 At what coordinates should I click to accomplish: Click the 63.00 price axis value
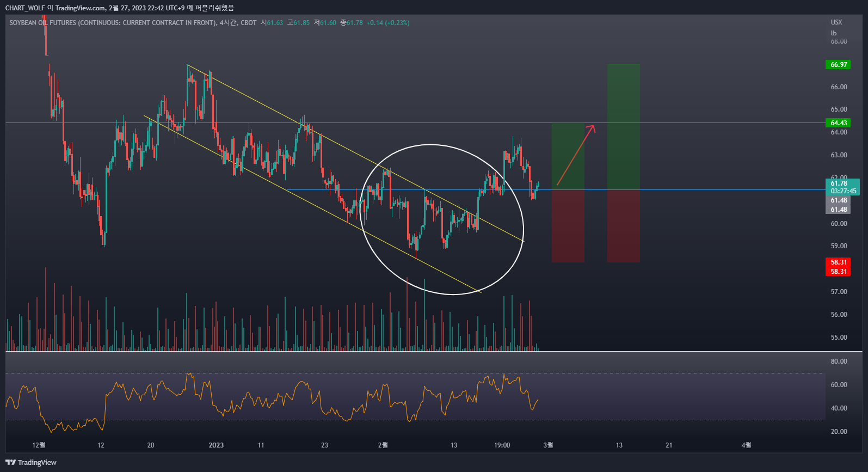pos(839,155)
